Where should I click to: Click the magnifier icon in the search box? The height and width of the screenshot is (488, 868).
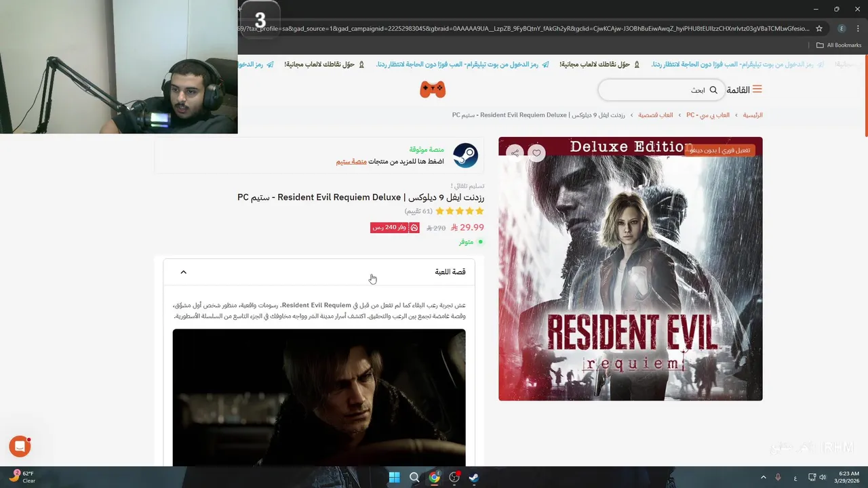713,90
